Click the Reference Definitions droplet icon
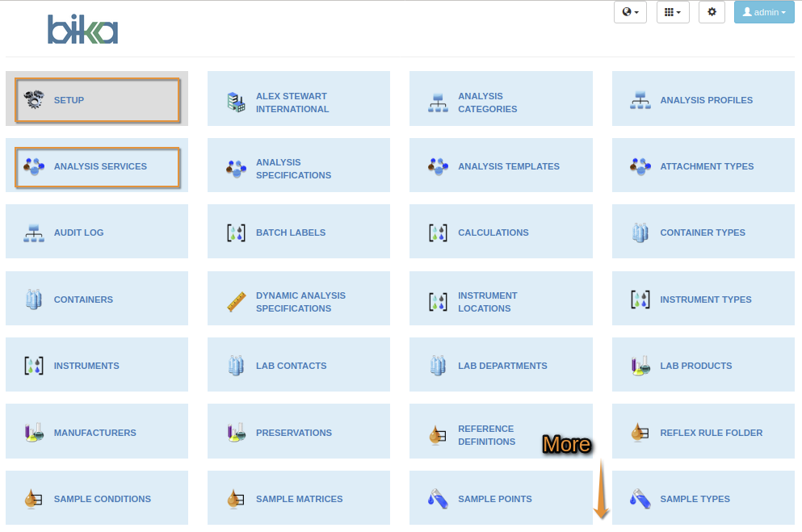This screenshot has width=802, height=532. [438, 435]
